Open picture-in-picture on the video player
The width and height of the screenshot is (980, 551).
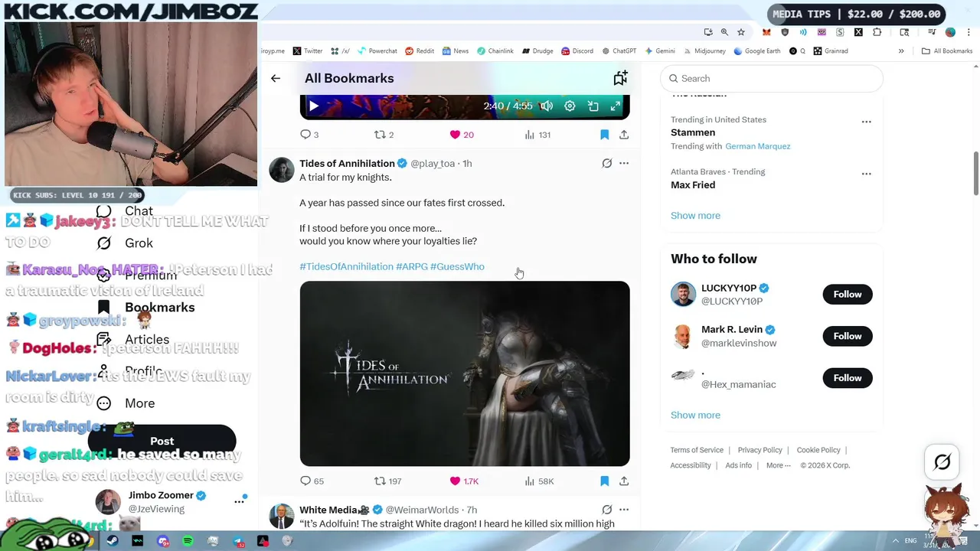[x=593, y=106]
